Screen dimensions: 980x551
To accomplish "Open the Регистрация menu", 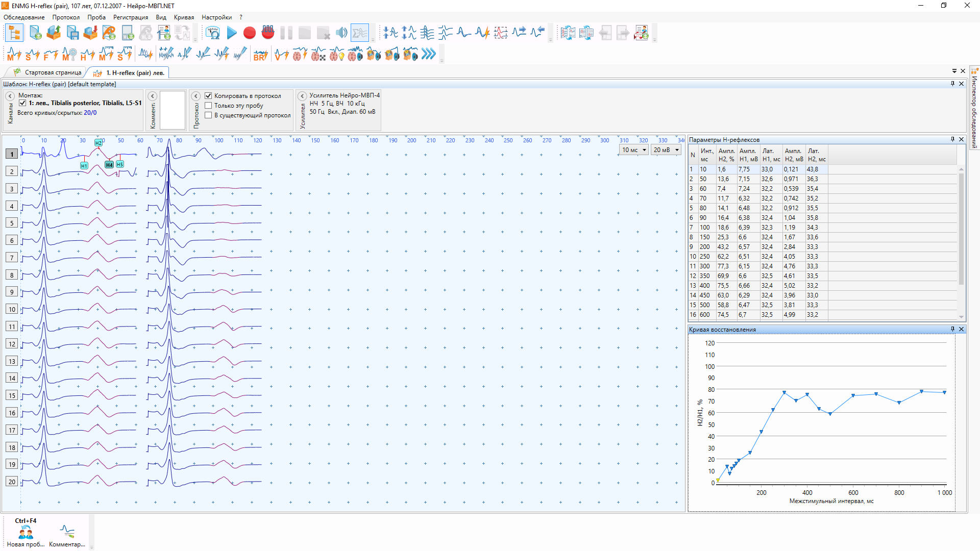I will (130, 17).
